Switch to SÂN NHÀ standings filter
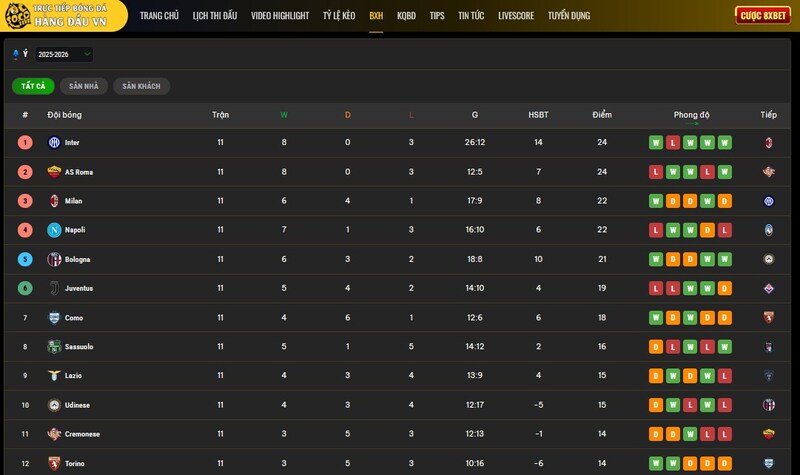This screenshot has height=475, width=800. click(x=84, y=87)
